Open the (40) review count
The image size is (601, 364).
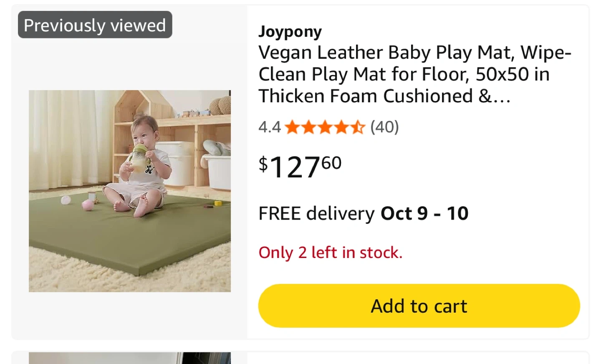(384, 127)
